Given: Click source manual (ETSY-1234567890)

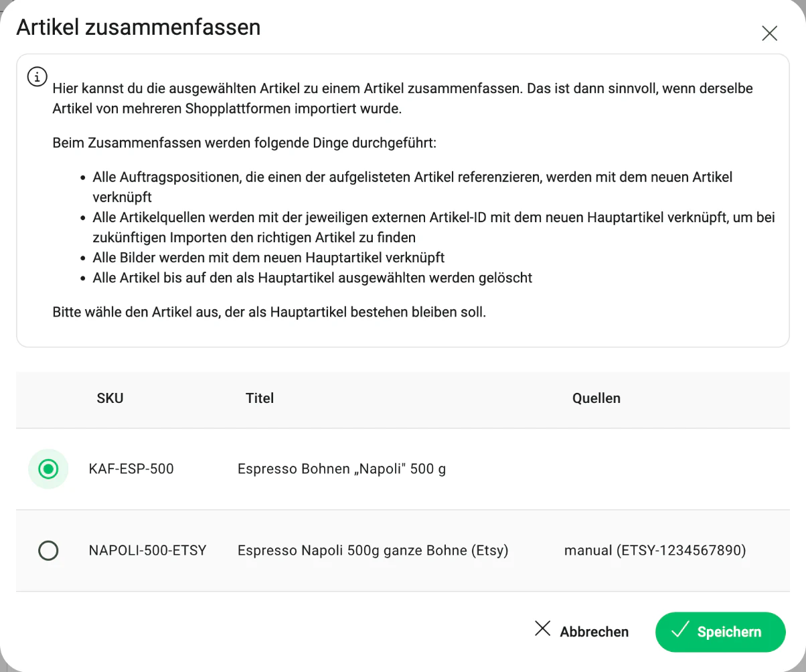Looking at the screenshot, I should (x=655, y=551).
